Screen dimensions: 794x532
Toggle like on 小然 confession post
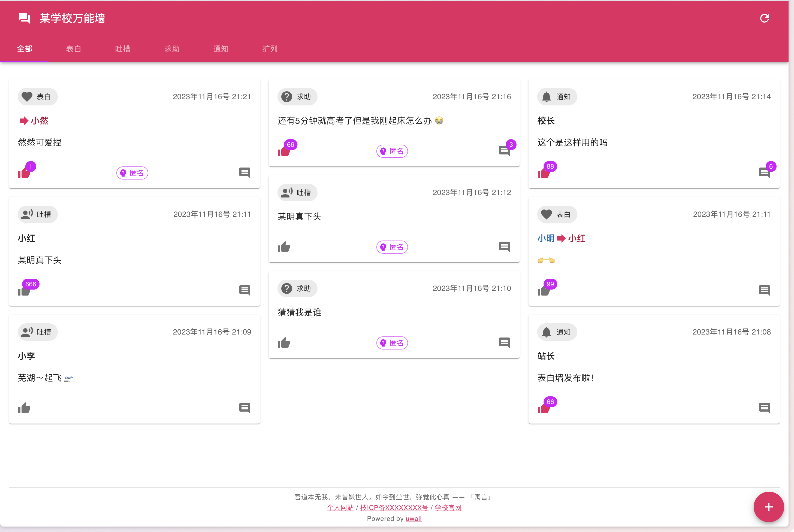point(24,173)
